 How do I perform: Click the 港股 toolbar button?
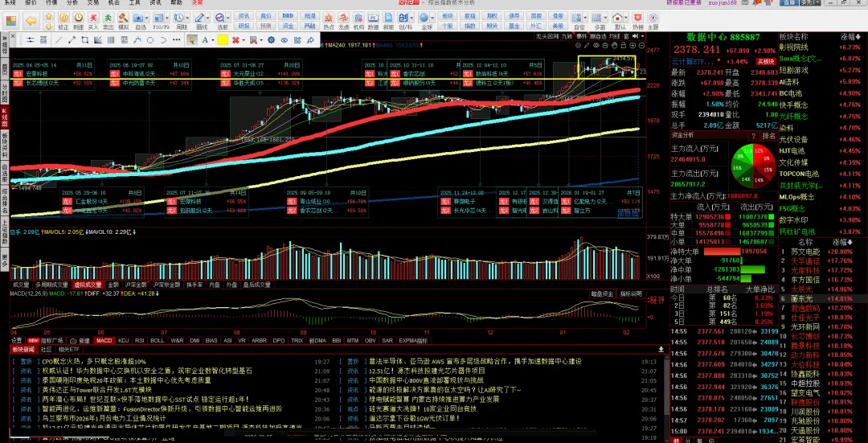558,15
